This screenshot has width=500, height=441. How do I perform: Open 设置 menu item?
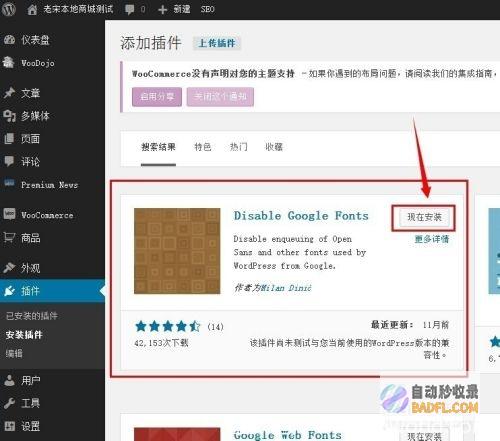(31, 426)
